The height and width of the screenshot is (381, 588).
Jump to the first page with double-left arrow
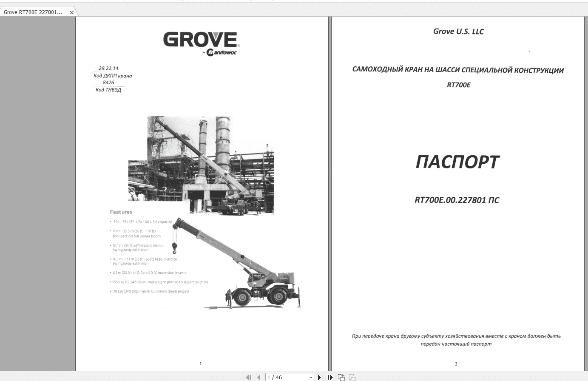click(x=249, y=377)
